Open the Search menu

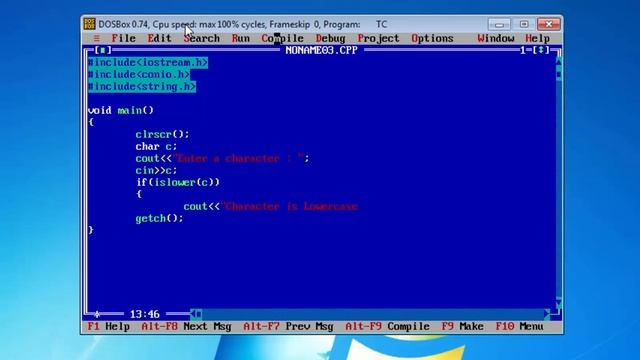(202, 38)
